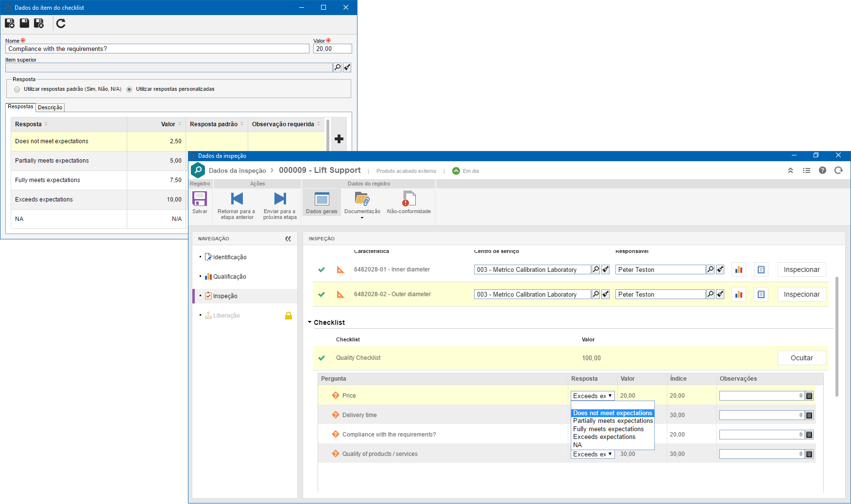Collapse the Navegação panel with double chevron
The height and width of the screenshot is (504, 851).
pyautogui.click(x=288, y=238)
